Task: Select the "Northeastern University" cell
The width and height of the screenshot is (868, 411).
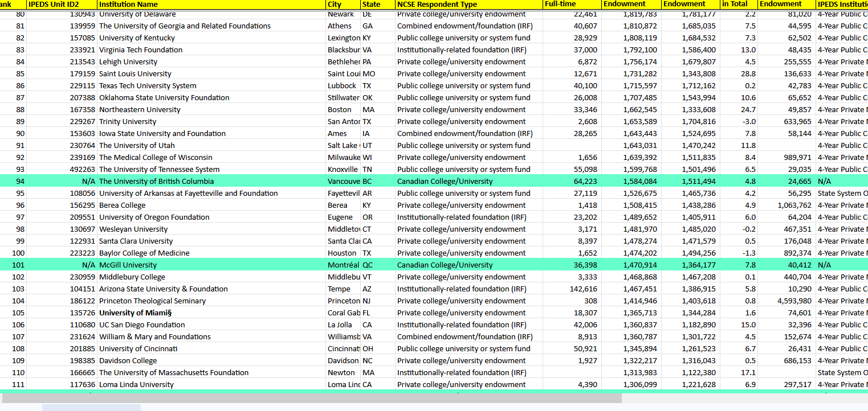Action: coord(211,110)
